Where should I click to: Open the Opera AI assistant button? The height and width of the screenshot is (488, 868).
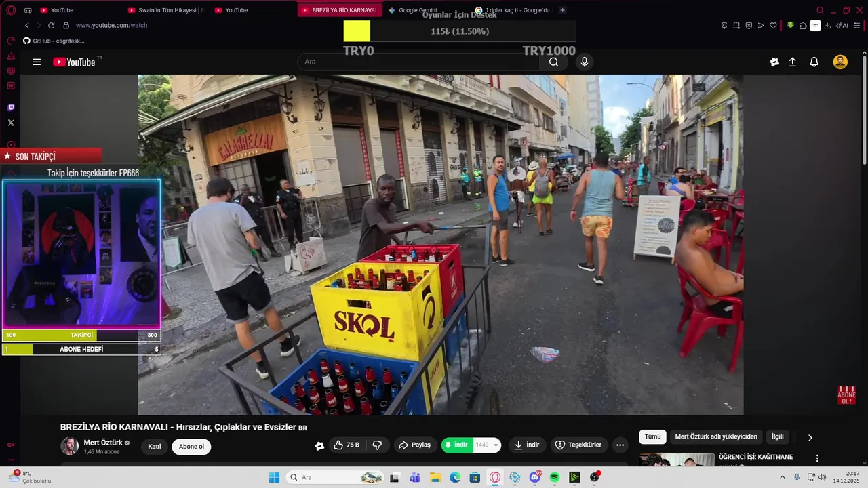coord(842,26)
